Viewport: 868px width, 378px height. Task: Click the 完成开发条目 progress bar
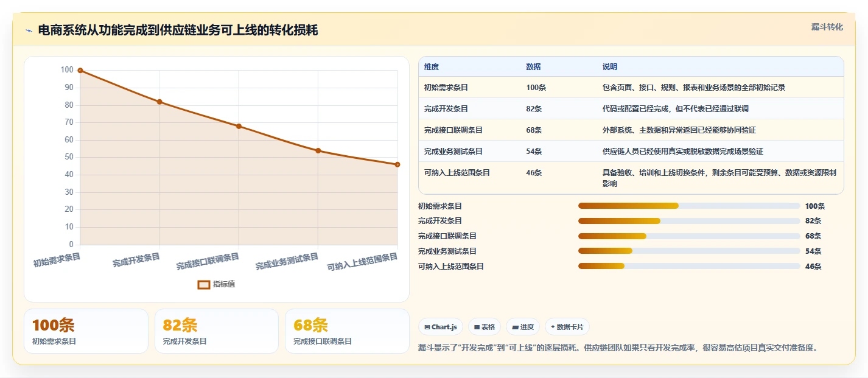(x=689, y=221)
